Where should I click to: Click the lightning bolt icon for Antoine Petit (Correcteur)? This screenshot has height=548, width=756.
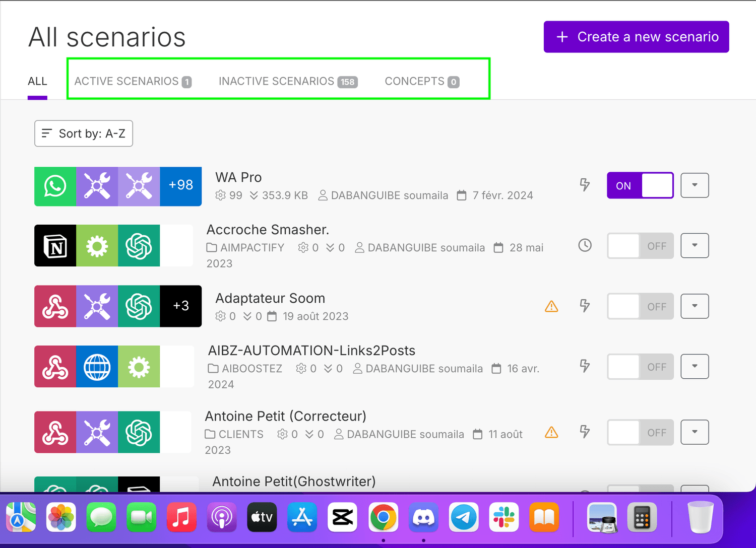click(x=585, y=432)
